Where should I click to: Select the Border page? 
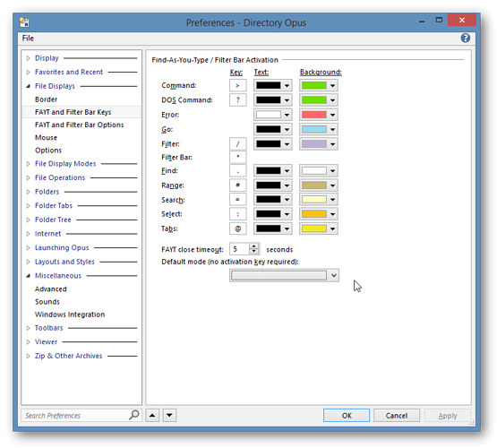tap(46, 99)
